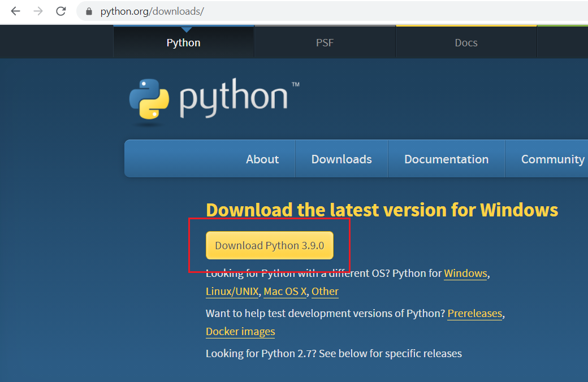Screen dimensions: 588x382
Task: View site security via padlock icon
Action: (88, 11)
